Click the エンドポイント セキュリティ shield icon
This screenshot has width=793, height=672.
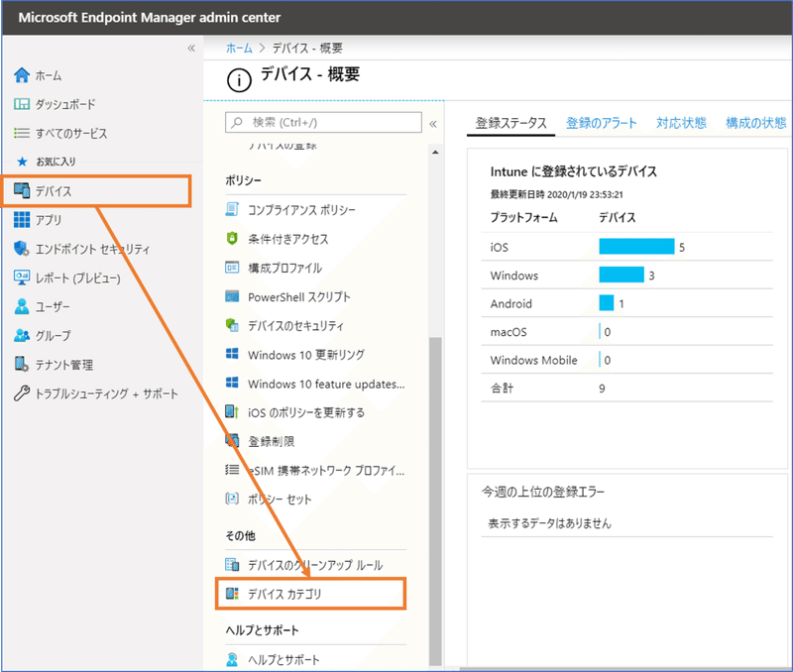(21, 248)
